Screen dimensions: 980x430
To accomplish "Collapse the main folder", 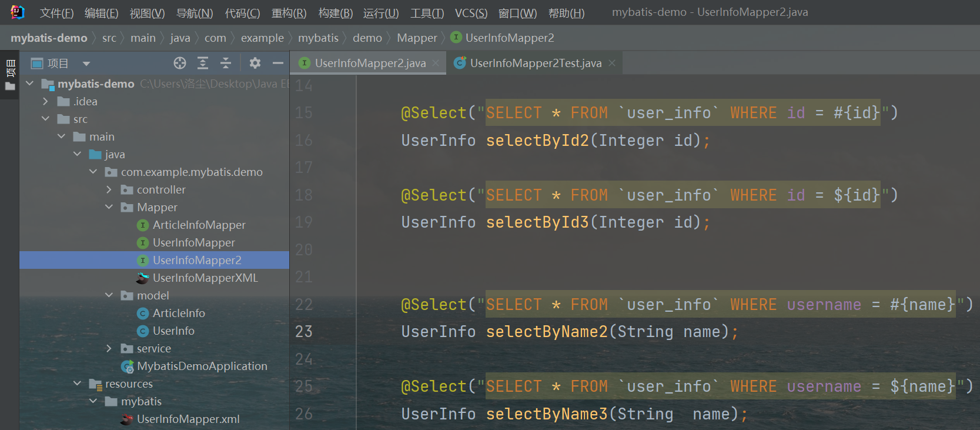I will 61,136.
